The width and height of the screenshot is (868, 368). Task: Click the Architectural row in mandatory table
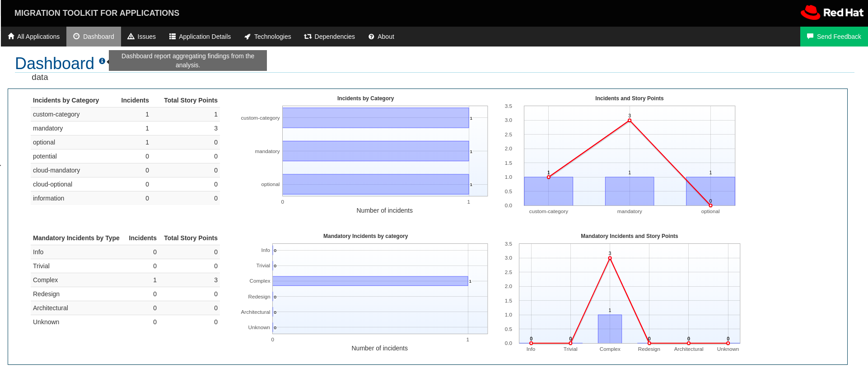125,308
